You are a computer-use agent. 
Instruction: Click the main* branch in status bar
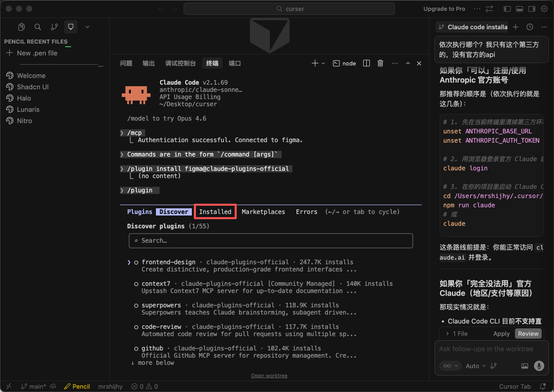[x=33, y=386]
